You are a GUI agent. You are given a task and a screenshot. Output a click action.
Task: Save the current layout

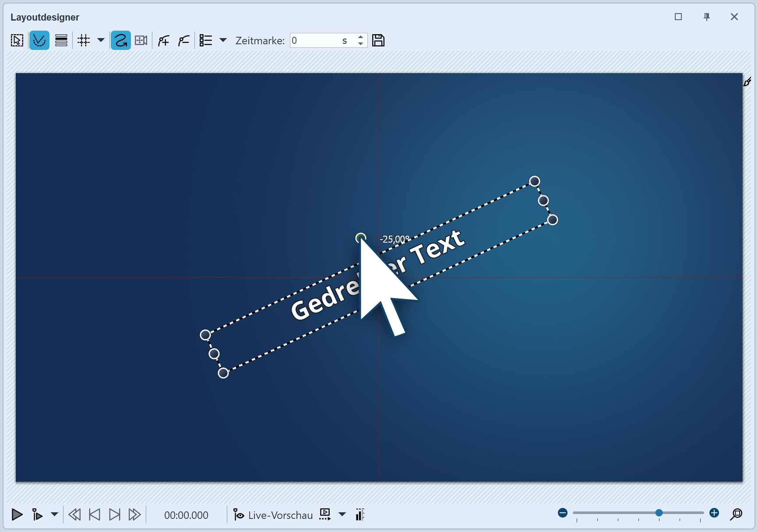point(378,40)
